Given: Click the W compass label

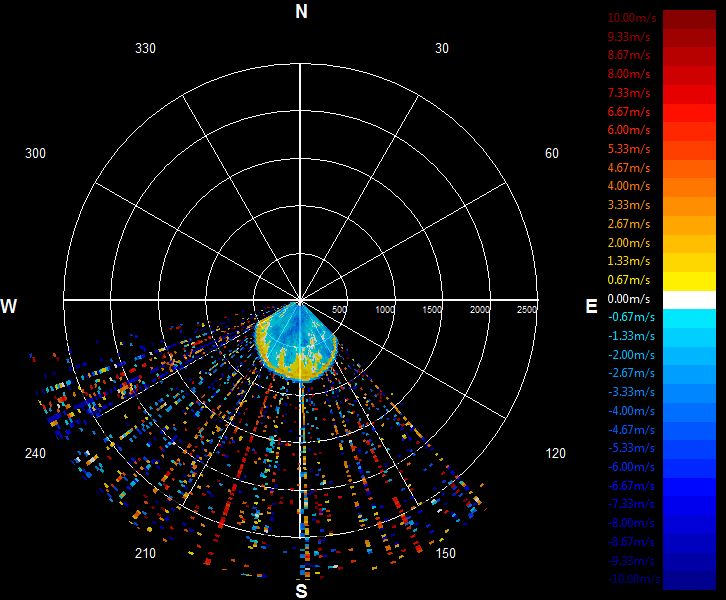Looking at the screenshot, I should (x=8, y=306).
